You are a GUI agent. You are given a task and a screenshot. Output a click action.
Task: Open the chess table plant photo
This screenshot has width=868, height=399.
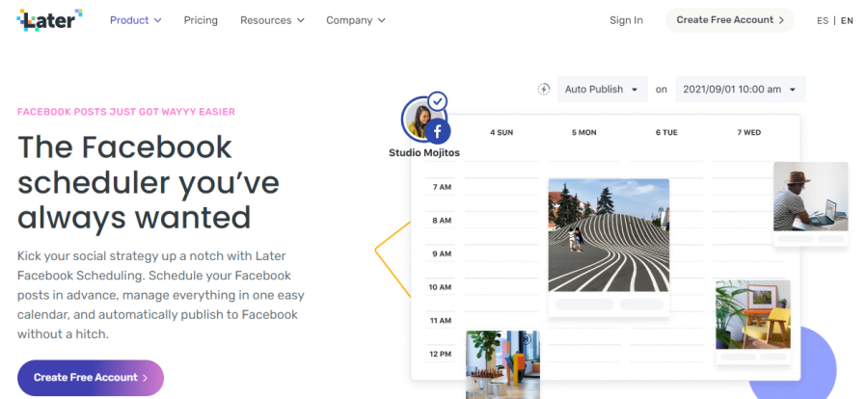point(502,364)
